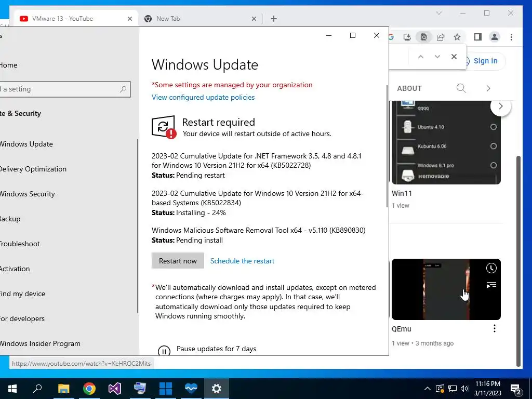The image size is (532, 399).
Task: Open Windows Insider Program page
Action: tap(40, 343)
